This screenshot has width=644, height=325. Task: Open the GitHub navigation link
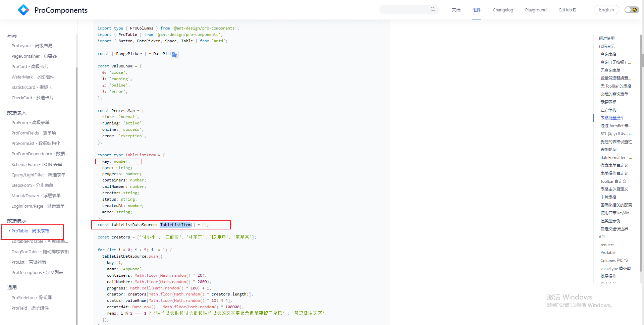click(567, 10)
